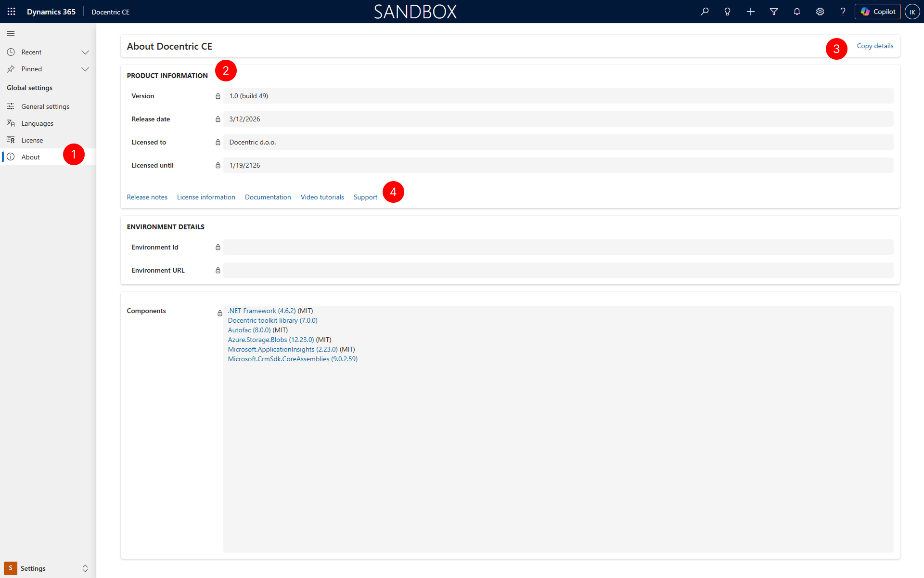Image resolution: width=924 pixels, height=578 pixels.
Task: Open the settings gear icon
Action: coord(820,12)
